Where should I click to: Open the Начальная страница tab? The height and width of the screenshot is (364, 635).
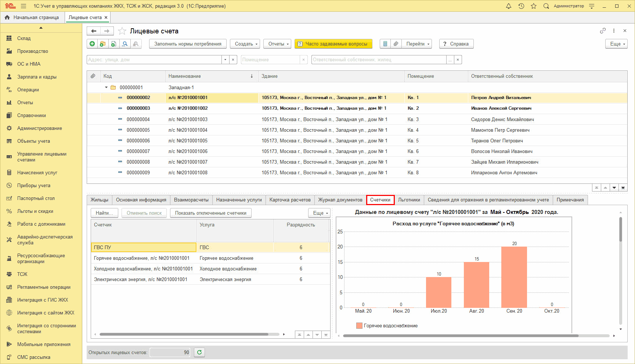pos(32,17)
